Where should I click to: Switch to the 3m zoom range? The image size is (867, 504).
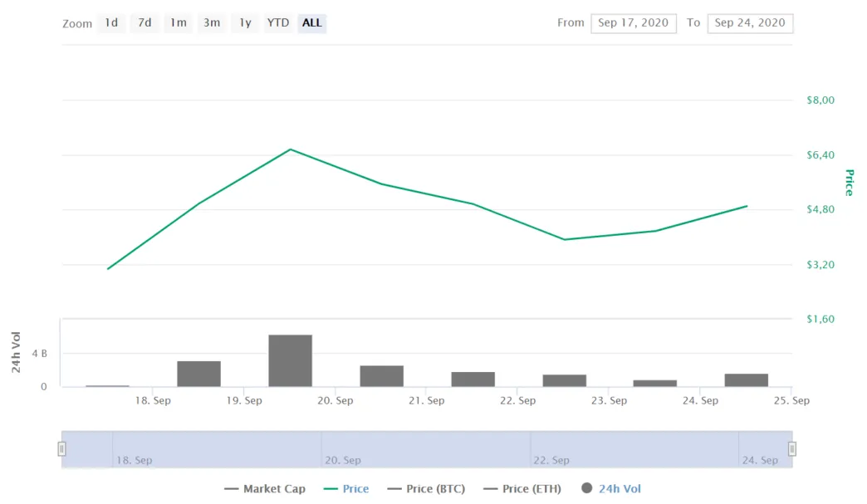tap(212, 23)
